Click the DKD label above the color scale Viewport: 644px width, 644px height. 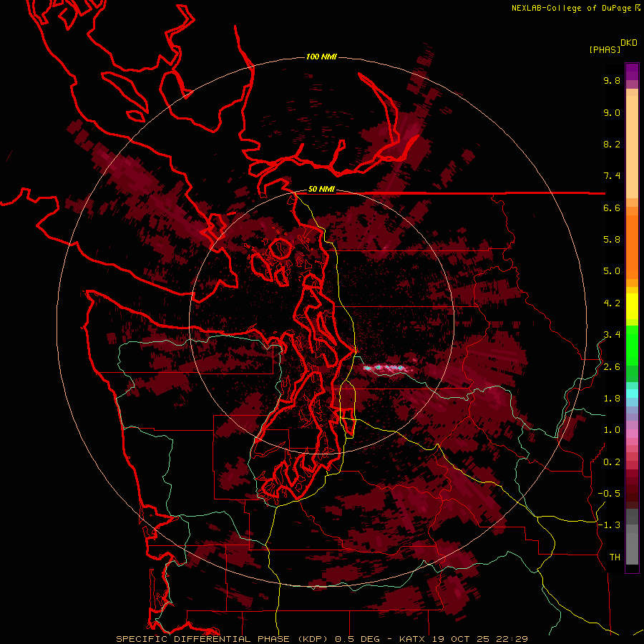628,43
